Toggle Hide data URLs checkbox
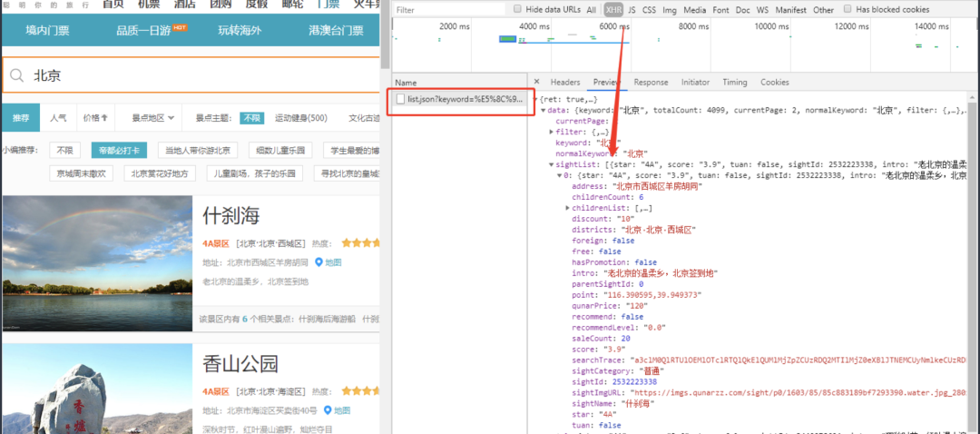 [x=517, y=9]
